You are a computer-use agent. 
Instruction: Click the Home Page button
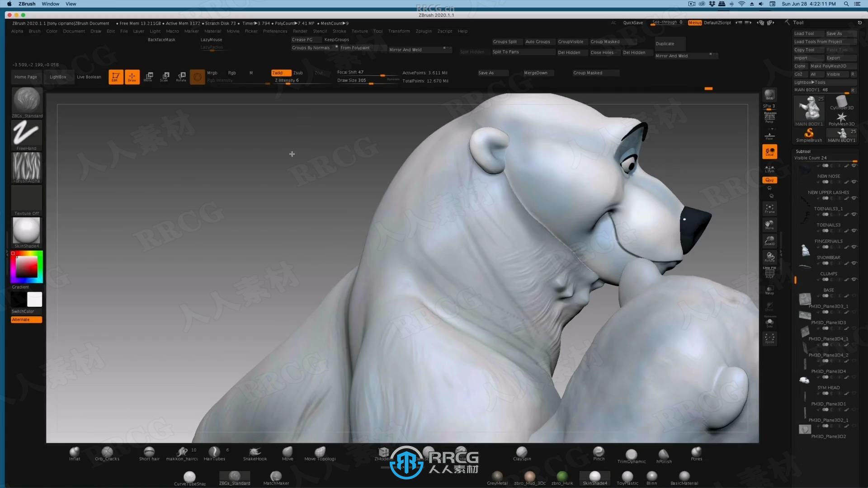coord(26,77)
